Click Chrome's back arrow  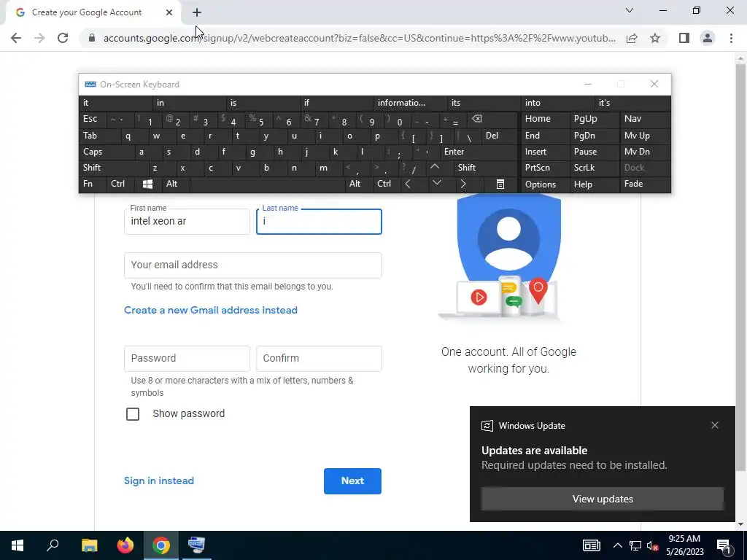point(16,38)
